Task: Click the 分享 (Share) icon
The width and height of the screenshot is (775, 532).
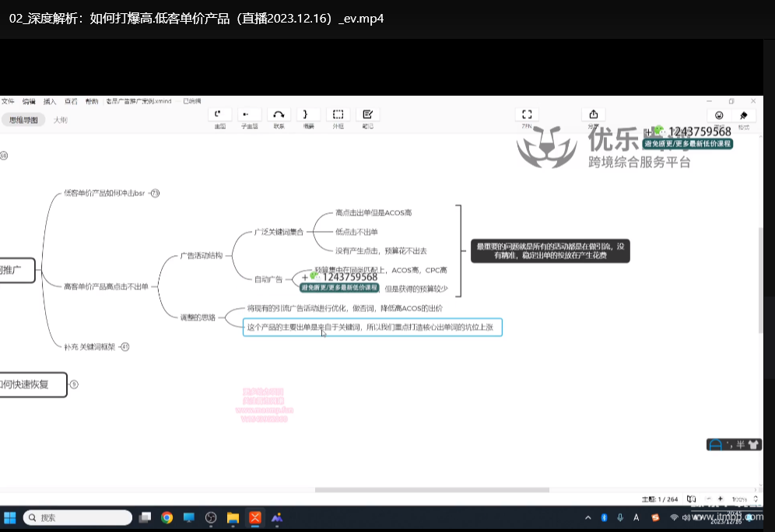Action: click(594, 114)
